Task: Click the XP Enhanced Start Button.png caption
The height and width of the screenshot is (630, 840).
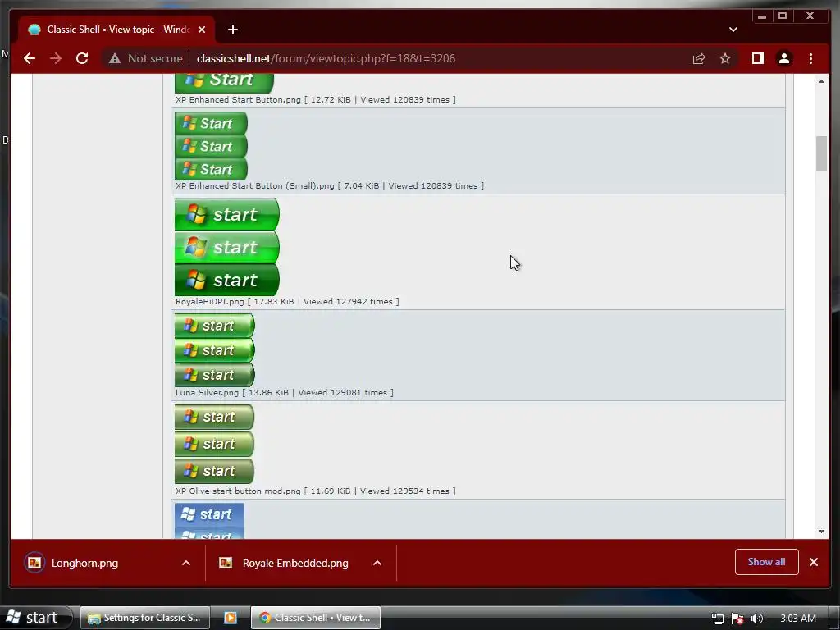Action: coord(316,99)
